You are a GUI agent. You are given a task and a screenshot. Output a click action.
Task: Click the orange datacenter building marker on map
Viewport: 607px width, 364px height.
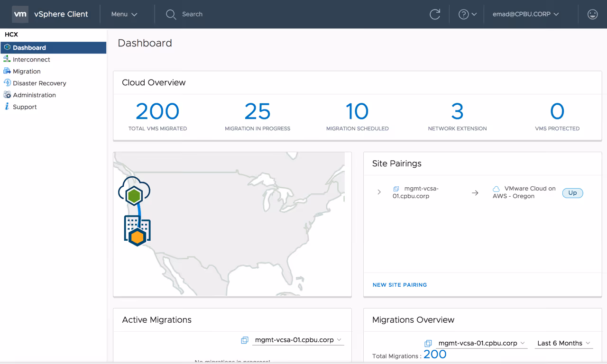click(x=138, y=231)
